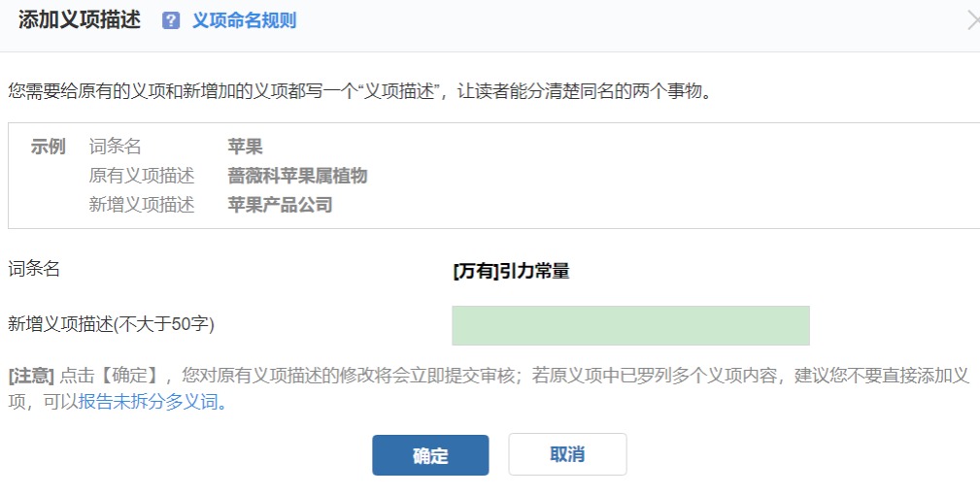
Task: Click the 蔷薇科苹果属植物 example description
Action: pyautogui.click(x=297, y=176)
